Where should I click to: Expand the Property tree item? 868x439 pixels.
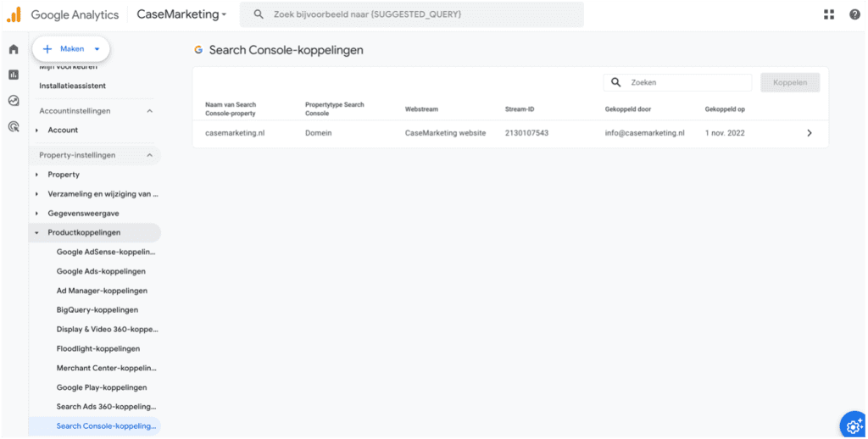(x=37, y=175)
